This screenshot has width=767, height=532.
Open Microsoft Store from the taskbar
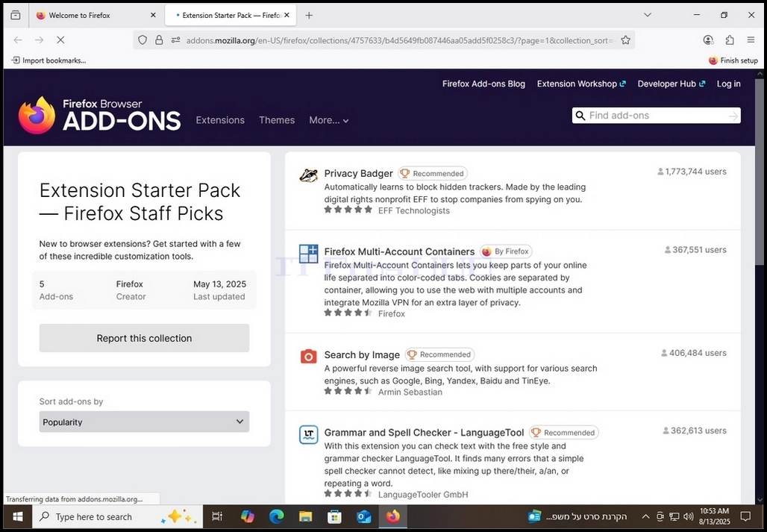[334, 516]
